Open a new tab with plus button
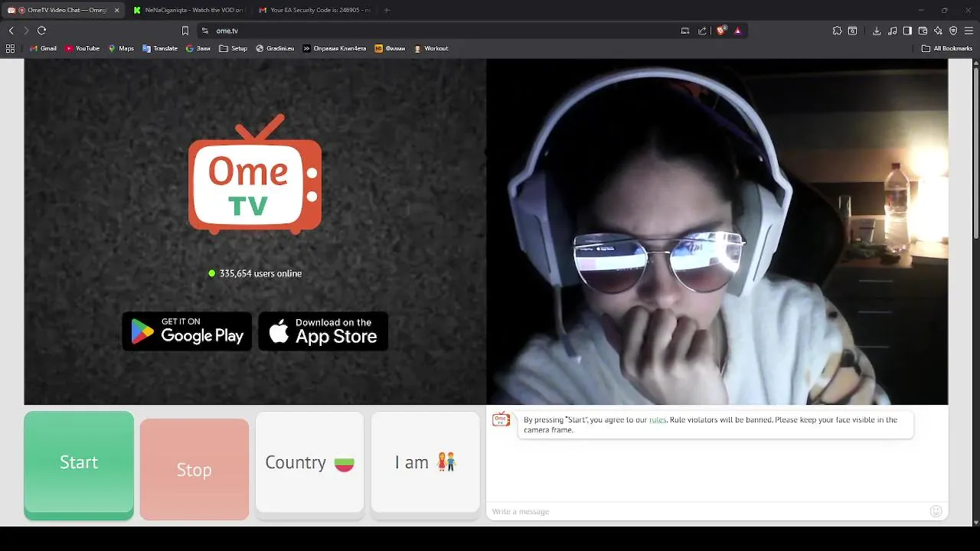 (387, 10)
